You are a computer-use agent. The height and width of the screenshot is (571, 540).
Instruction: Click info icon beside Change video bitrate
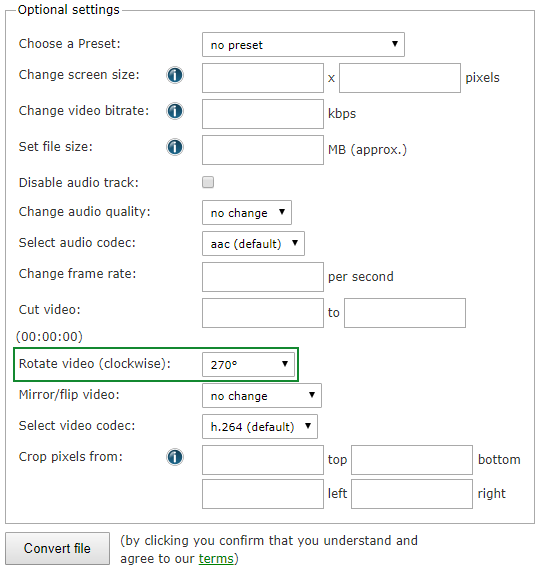[175, 111]
